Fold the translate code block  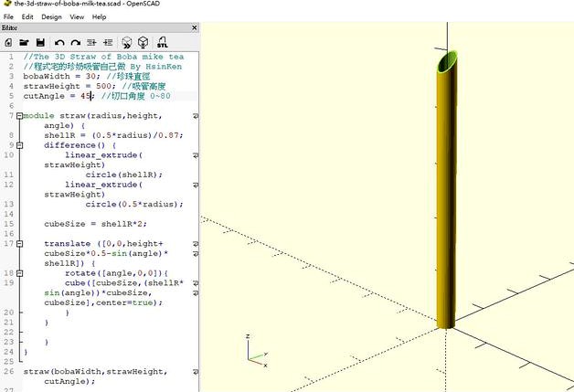[19, 244]
